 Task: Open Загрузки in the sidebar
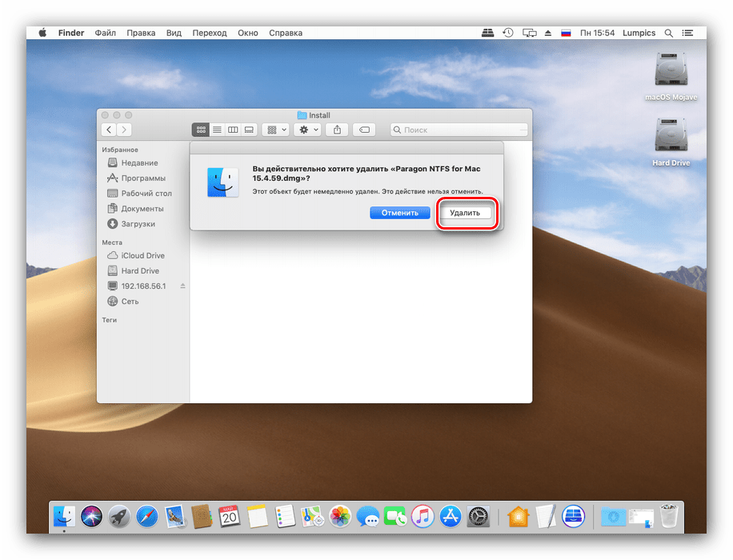point(138,224)
